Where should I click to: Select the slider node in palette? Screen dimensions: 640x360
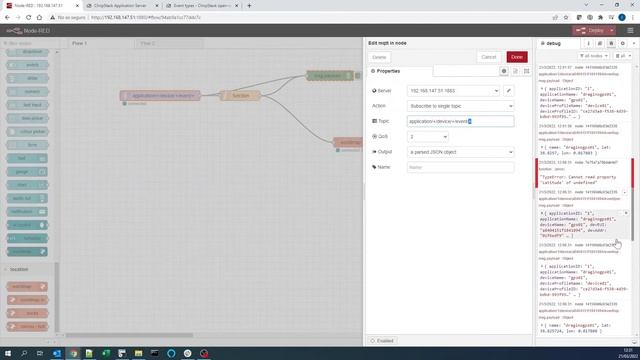(x=27, y=78)
